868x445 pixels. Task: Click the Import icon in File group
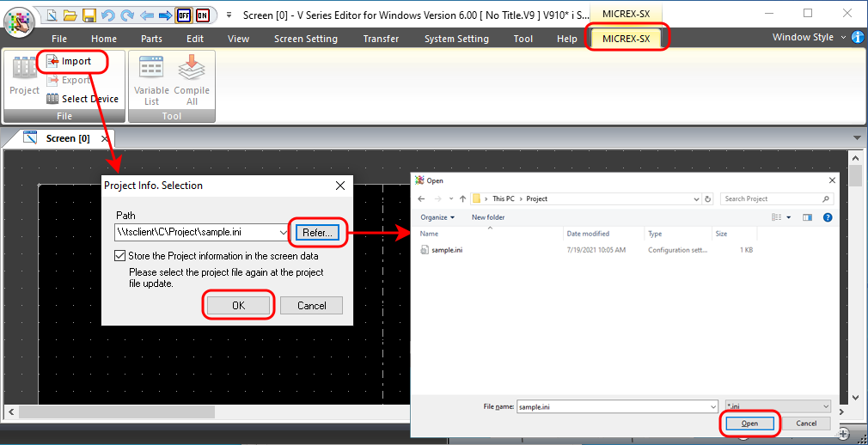point(53,61)
